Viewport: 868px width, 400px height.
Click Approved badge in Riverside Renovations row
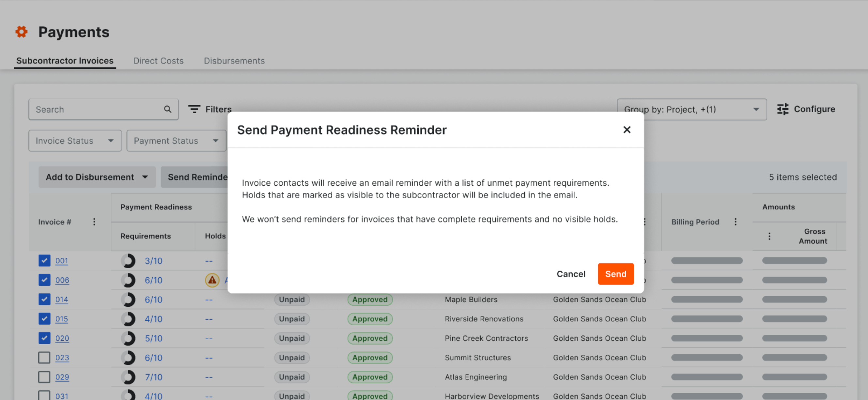[x=370, y=319]
